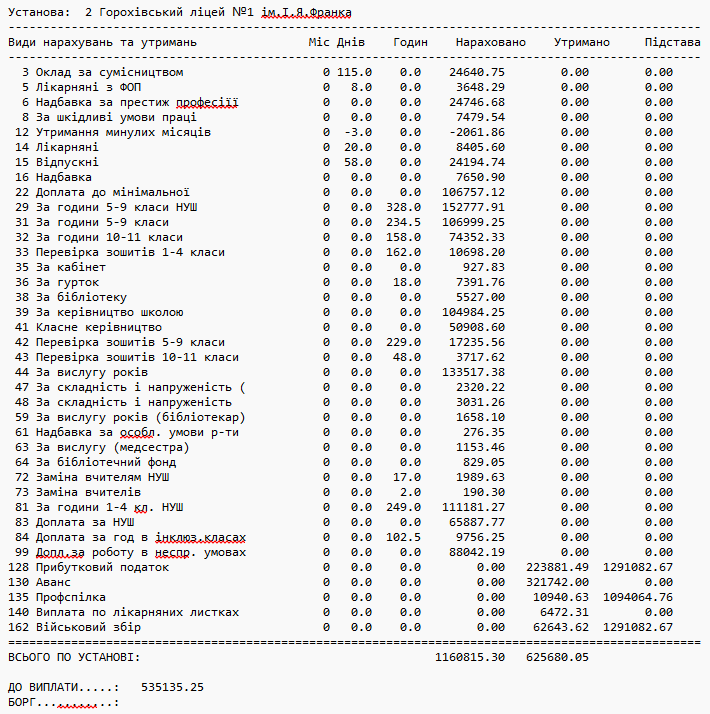Place cursor on 'За керівництво школою'

click(109, 312)
